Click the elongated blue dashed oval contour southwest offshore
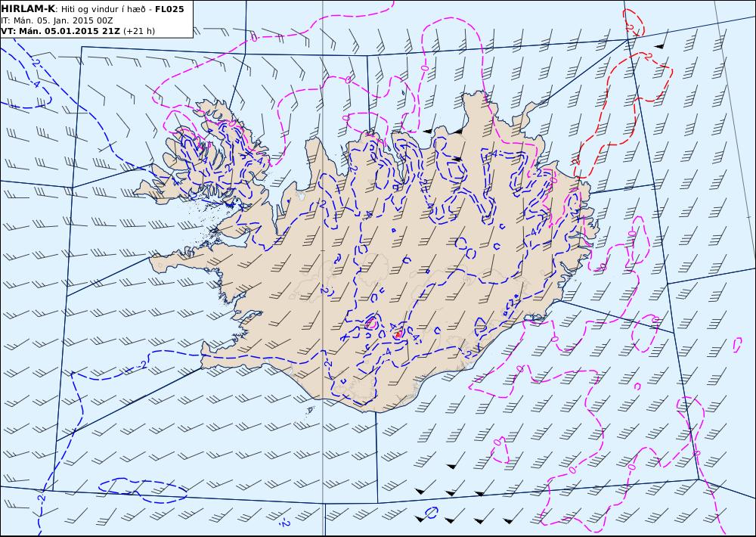Viewport: 756px width, 537px height. click(x=143, y=490)
